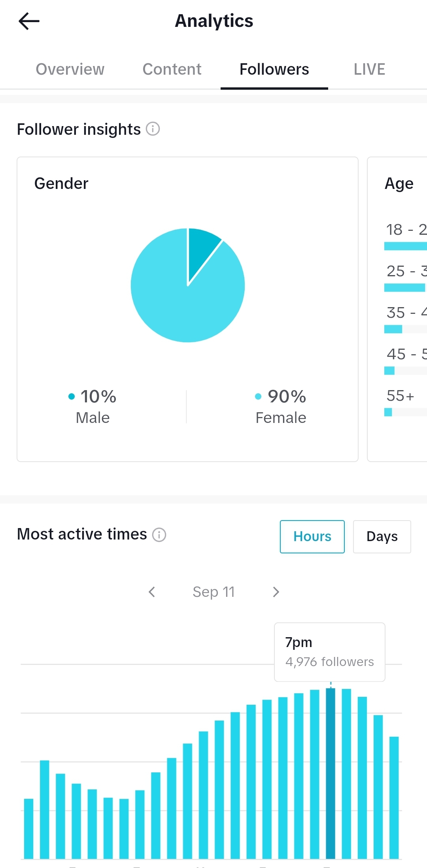This screenshot has height=868, width=427.
Task: Select the Followers tab
Action: [x=274, y=69]
